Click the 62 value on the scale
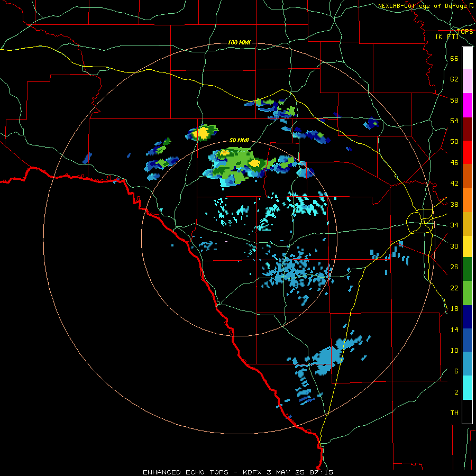 click(x=454, y=79)
